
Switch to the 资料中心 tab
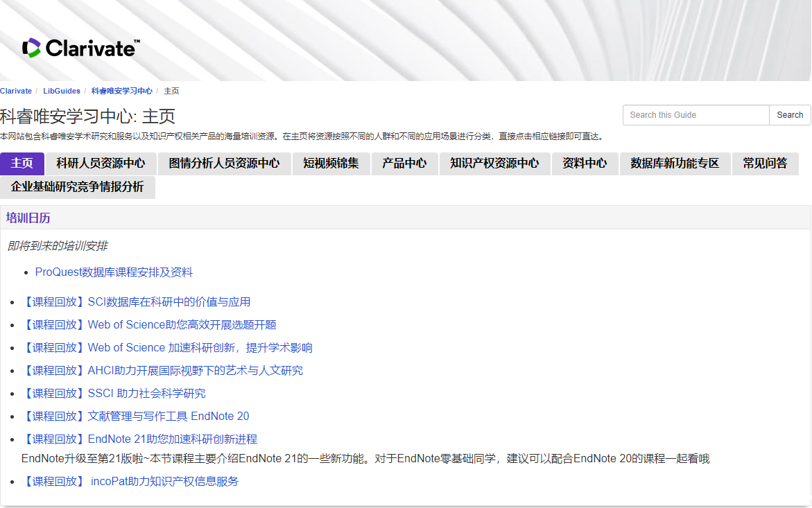tap(585, 164)
